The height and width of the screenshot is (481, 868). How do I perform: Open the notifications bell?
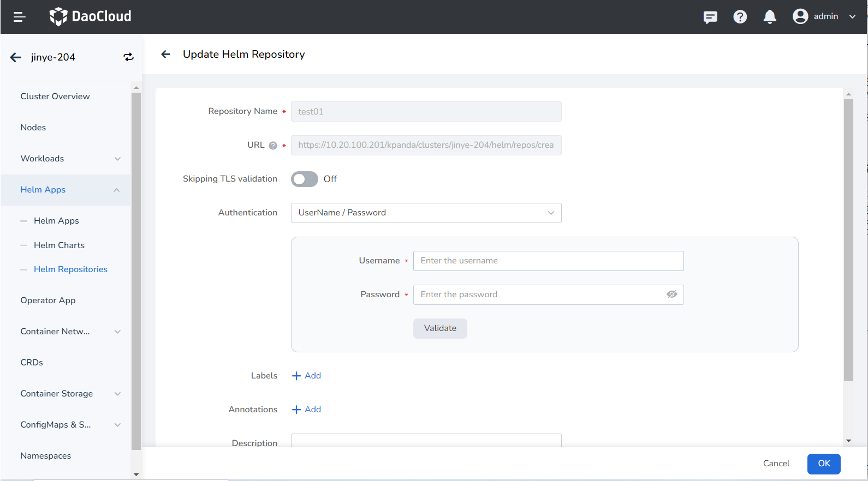click(770, 17)
